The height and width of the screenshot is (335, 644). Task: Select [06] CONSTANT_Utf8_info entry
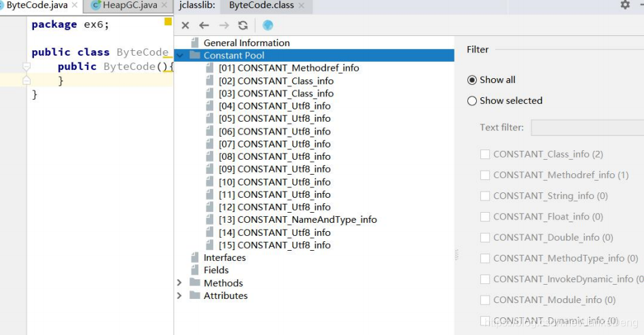point(274,132)
